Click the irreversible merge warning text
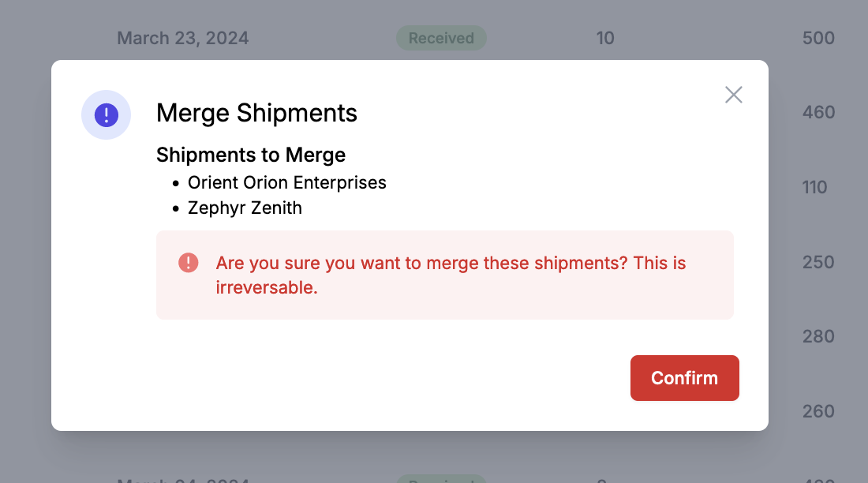 (x=451, y=275)
